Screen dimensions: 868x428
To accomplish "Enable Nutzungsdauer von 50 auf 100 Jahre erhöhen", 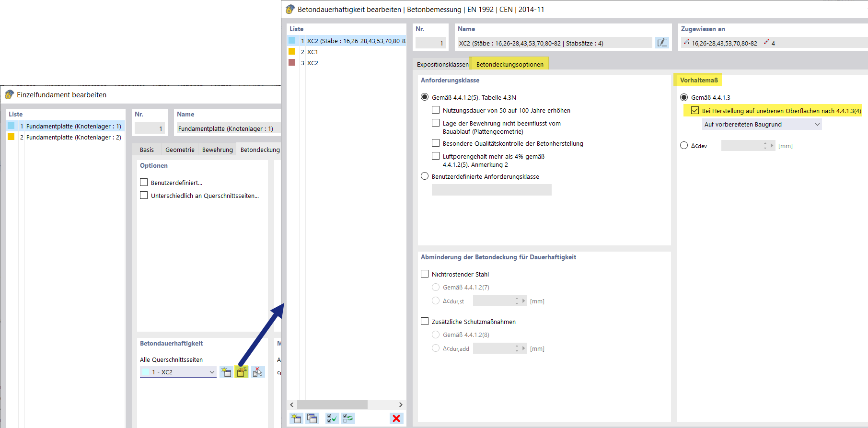I will 436,110.
